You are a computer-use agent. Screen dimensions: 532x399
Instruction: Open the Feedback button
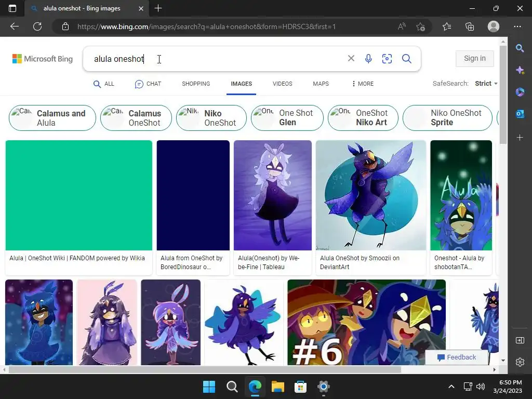(x=457, y=357)
